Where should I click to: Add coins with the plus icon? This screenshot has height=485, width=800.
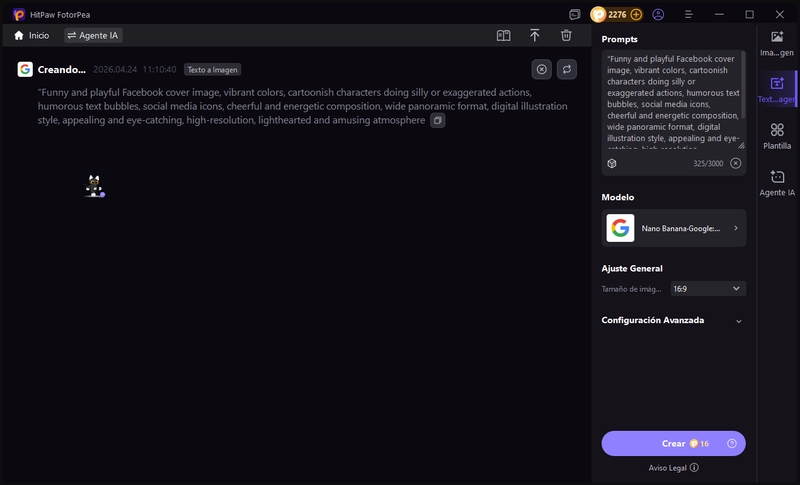(x=636, y=15)
